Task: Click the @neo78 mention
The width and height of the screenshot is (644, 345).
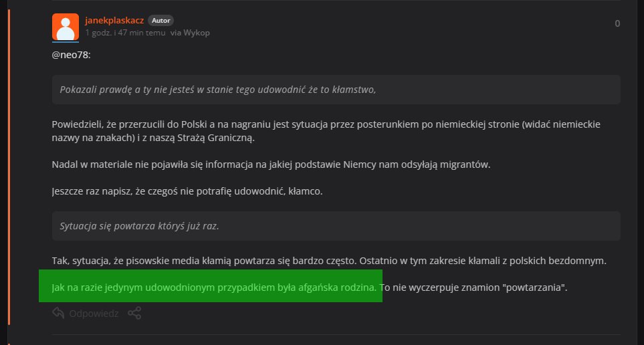Action: pyautogui.click(x=71, y=55)
